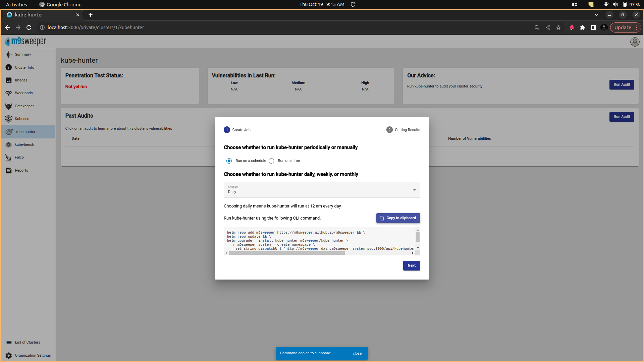Click the Next button in the dialog
The image size is (644, 362).
click(x=411, y=265)
